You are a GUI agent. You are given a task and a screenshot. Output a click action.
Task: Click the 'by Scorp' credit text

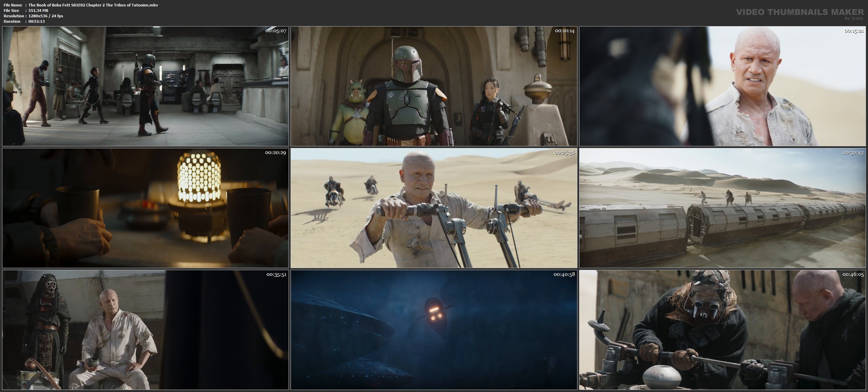pyautogui.click(x=854, y=18)
